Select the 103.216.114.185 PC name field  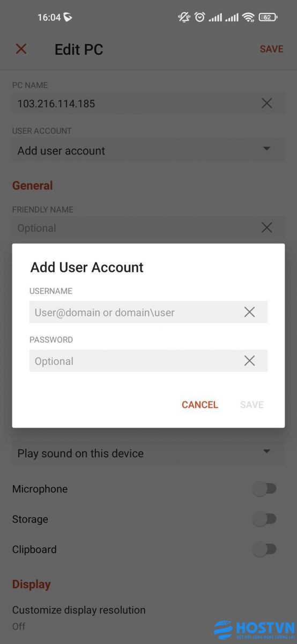coord(134,103)
